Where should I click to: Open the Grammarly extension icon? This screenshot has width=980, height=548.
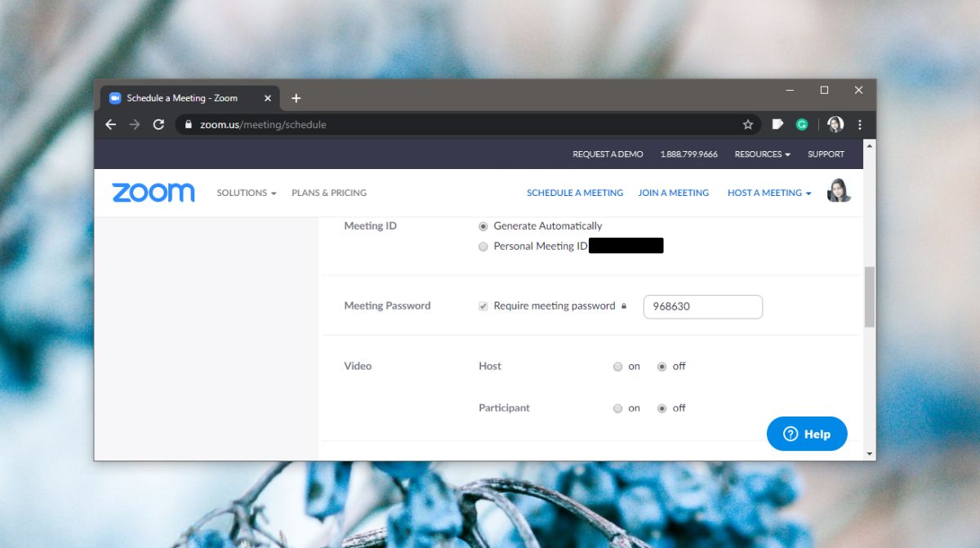pos(802,125)
